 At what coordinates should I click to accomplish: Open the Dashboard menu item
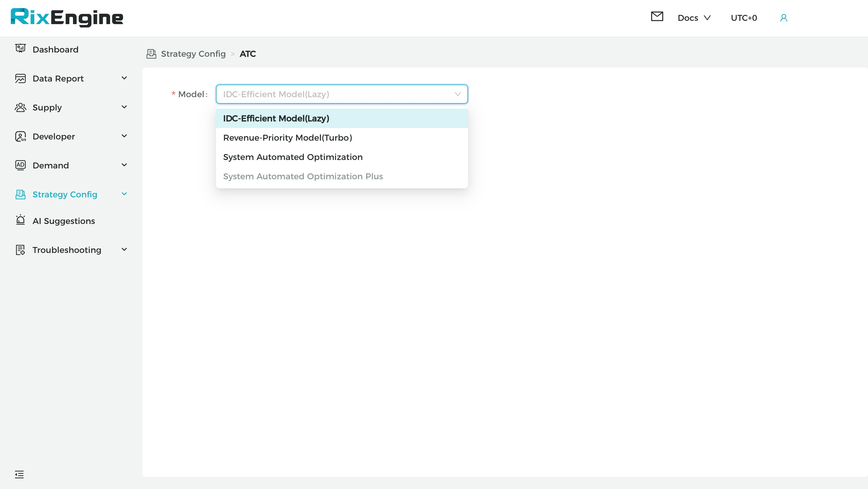point(55,50)
